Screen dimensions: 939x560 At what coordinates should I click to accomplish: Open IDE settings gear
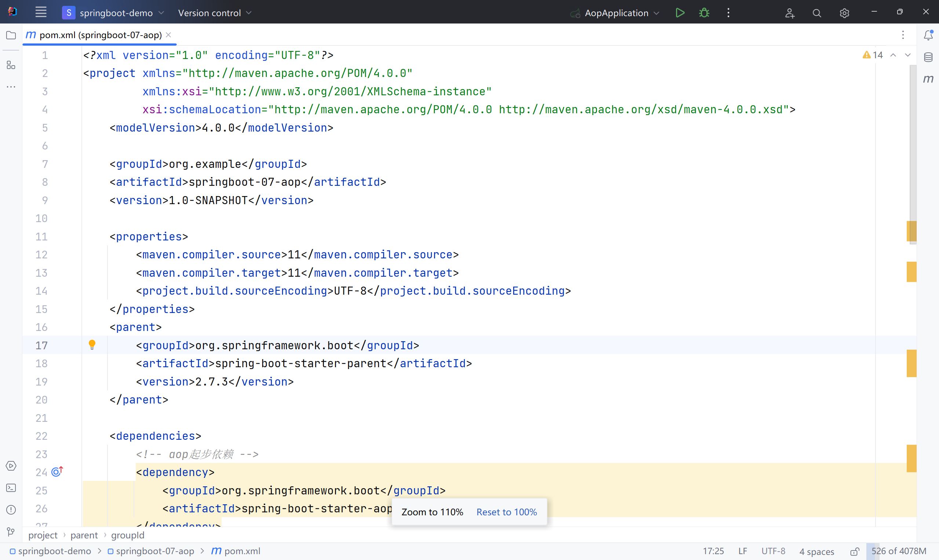844,13
